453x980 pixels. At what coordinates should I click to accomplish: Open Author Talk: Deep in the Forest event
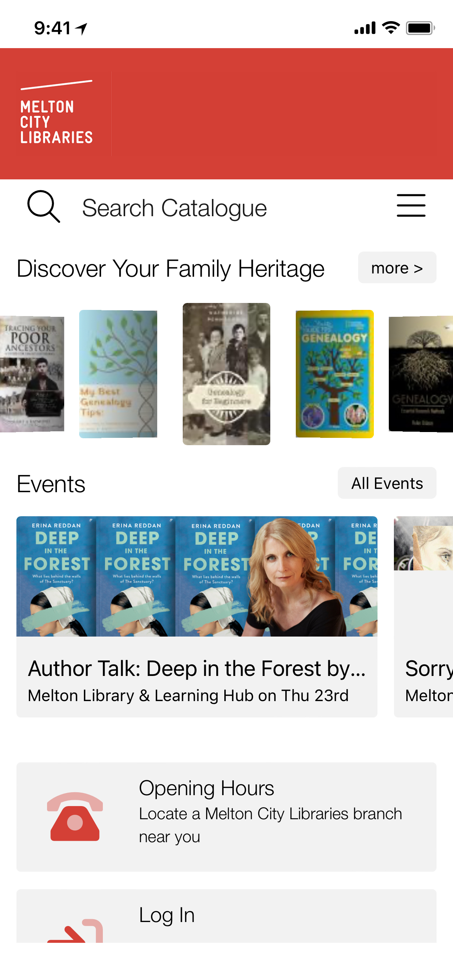(197, 616)
